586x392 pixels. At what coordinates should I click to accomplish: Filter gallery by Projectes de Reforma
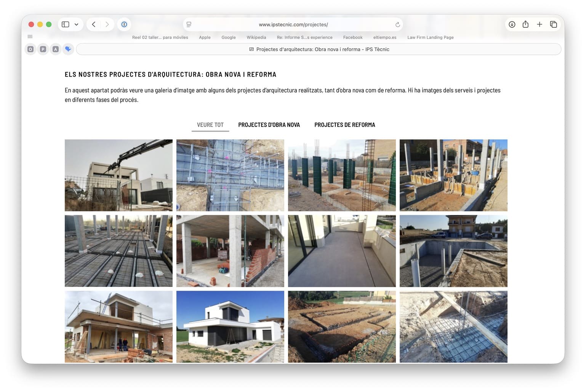[344, 125]
